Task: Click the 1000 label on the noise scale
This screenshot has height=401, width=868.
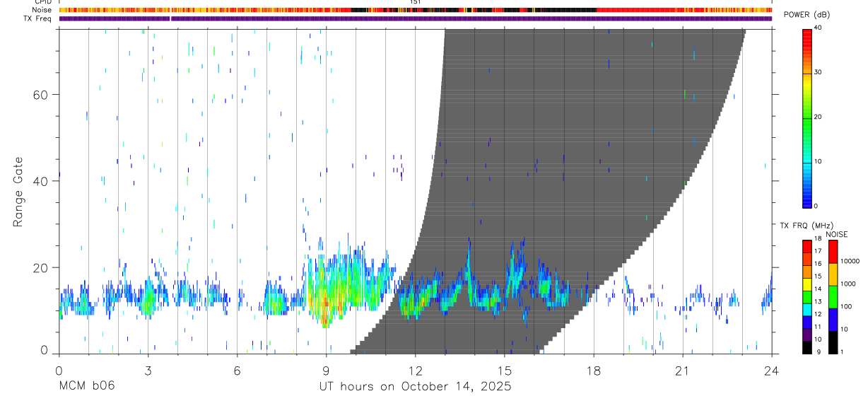Action: click(849, 284)
